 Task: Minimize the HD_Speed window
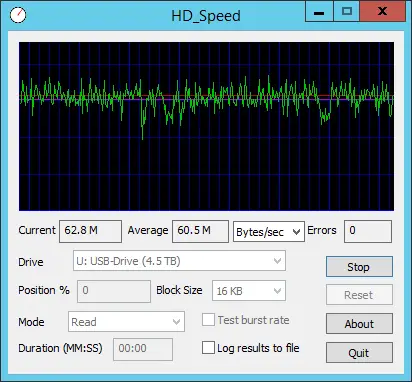(319, 11)
